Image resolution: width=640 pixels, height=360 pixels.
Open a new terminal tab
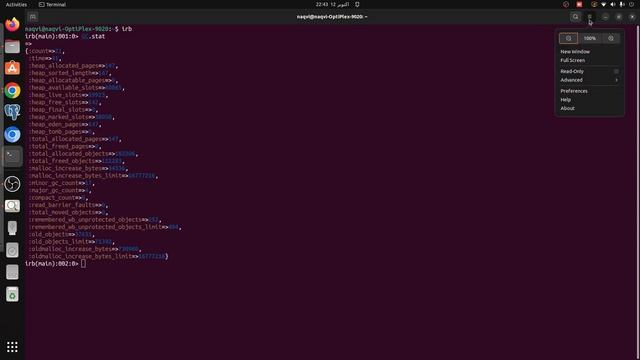33,17
